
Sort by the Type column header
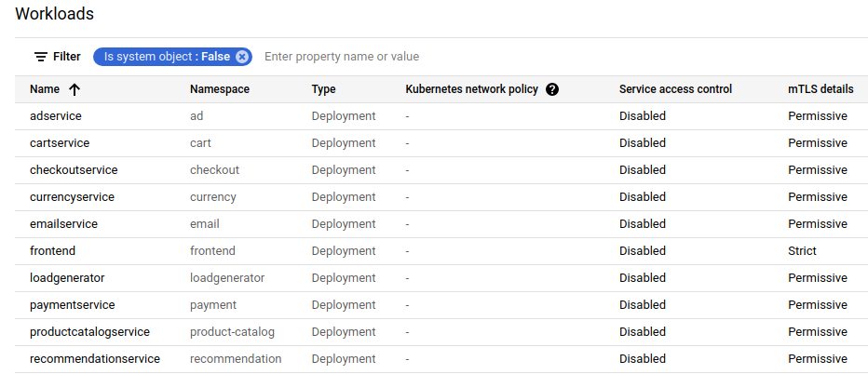pyautogui.click(x=323, y=89)
